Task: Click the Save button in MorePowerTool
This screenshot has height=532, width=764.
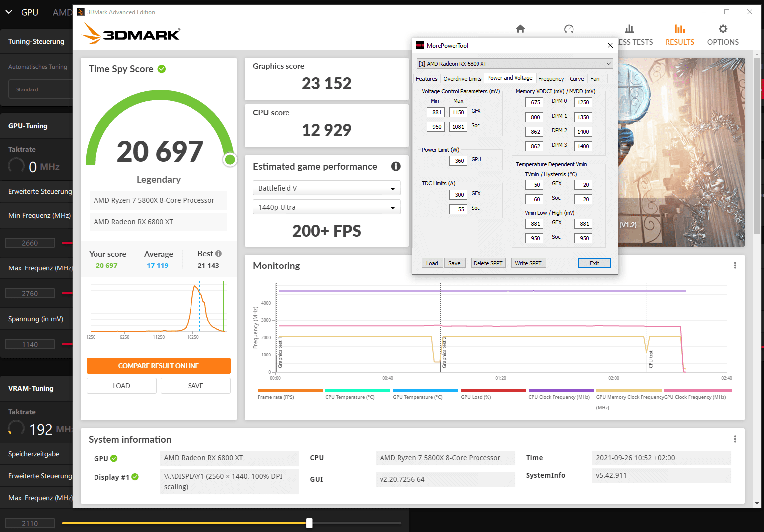Action: 454,263
